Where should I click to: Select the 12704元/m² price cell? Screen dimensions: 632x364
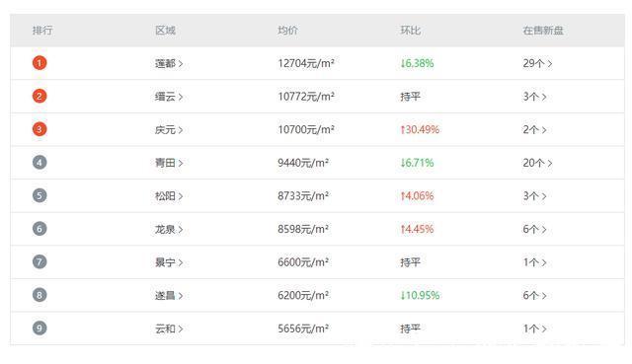(306, 63)
